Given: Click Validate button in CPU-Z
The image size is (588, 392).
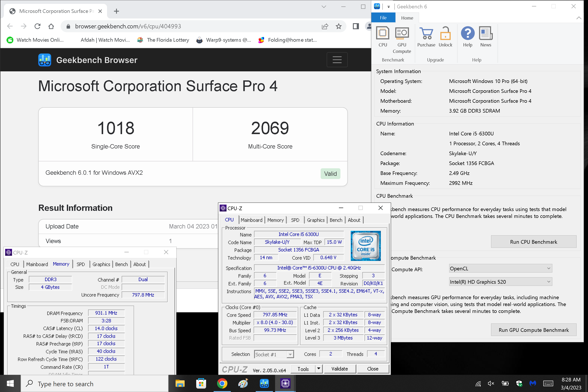Looking at the screenshot, I should [340, 369].
